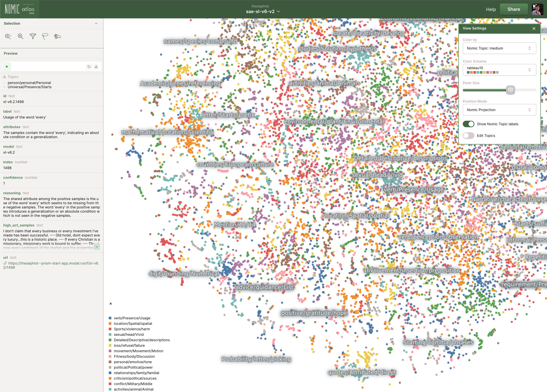Viewport: 547px width, 392px height.
Task: Click the topic cluster dots icon
Action: (x=96, y=67)
